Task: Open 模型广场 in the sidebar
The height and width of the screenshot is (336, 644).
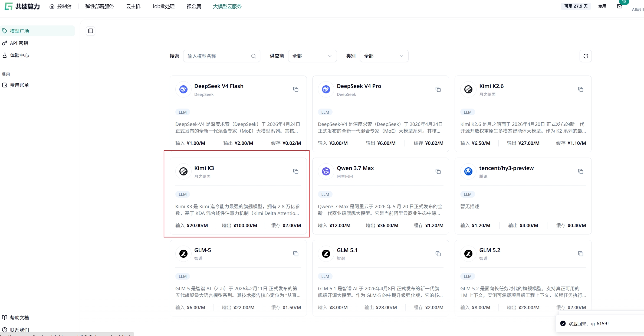Action: tap(38, 31)
